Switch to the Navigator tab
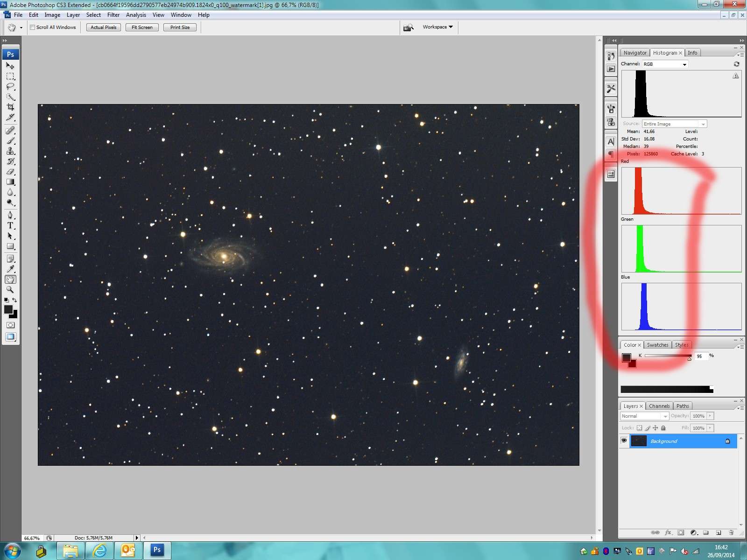Image resolution: width=747 pixels, height=560 pixels. 635,53
